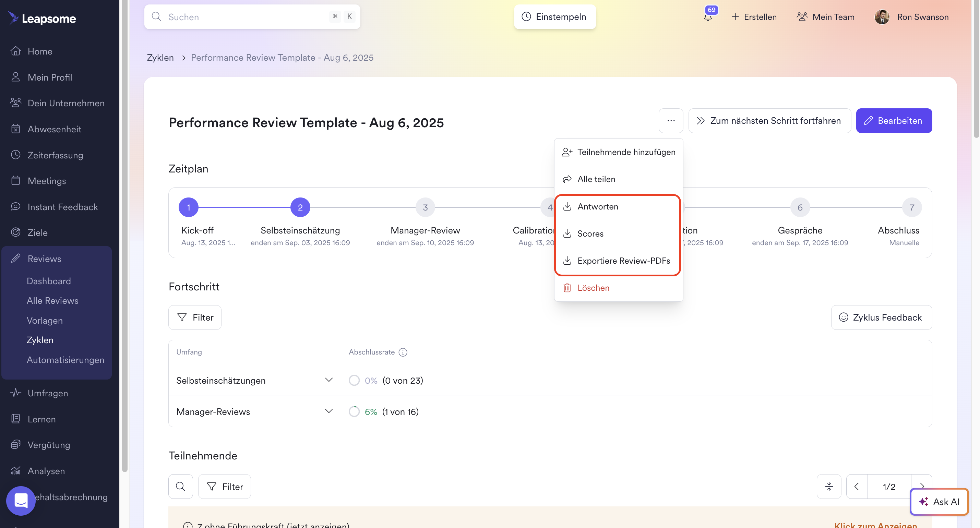Image resolution: width=980 pixels, height=528 pixels.
Task: Open Vorlagen in Reviews submenu
Action: coord(45,320)
